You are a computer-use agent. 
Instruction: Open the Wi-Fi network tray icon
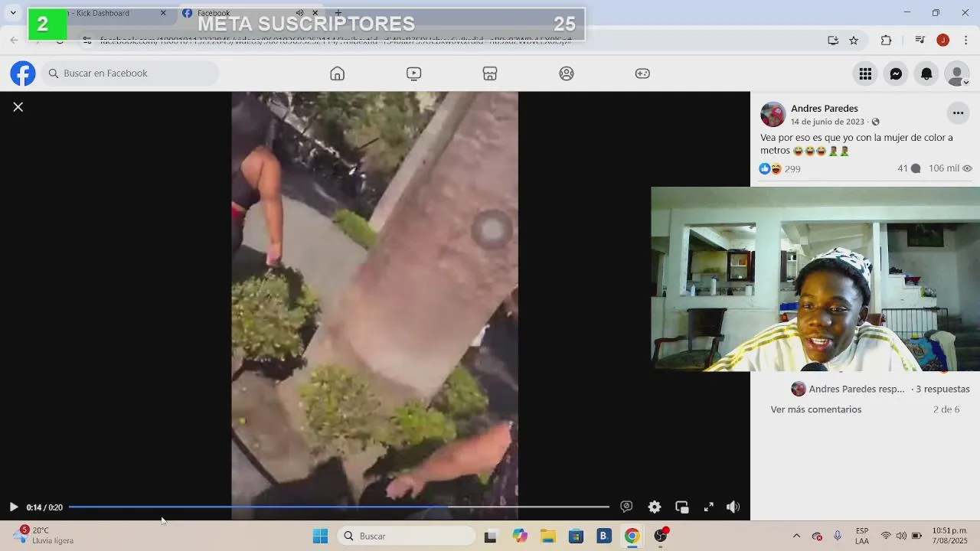click(886, 536)
